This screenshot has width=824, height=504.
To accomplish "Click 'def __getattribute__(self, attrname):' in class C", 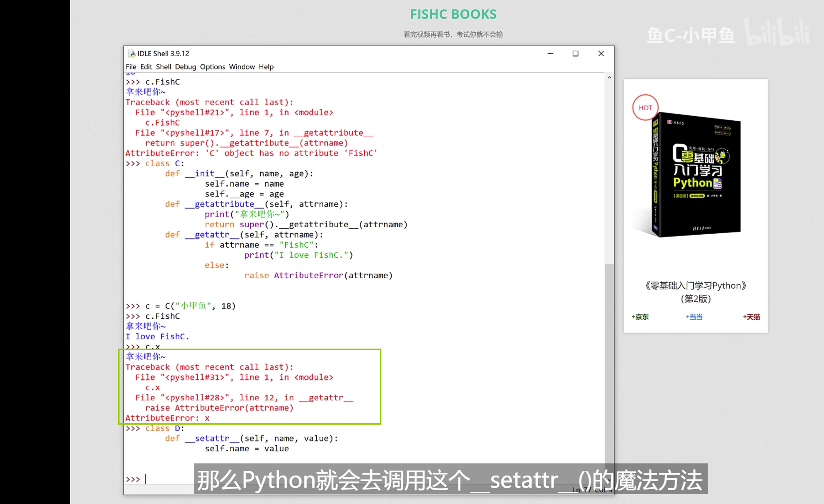I will coord(256,204).
